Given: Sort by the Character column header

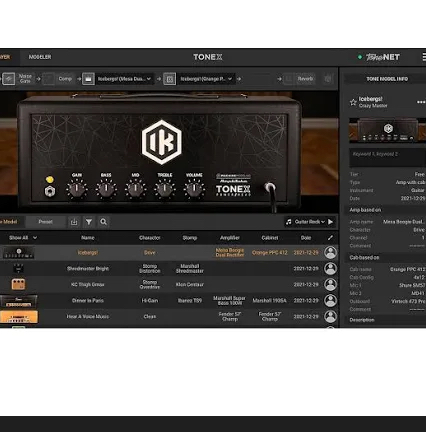Looking at the screenshot, I should tap(150, 238).
